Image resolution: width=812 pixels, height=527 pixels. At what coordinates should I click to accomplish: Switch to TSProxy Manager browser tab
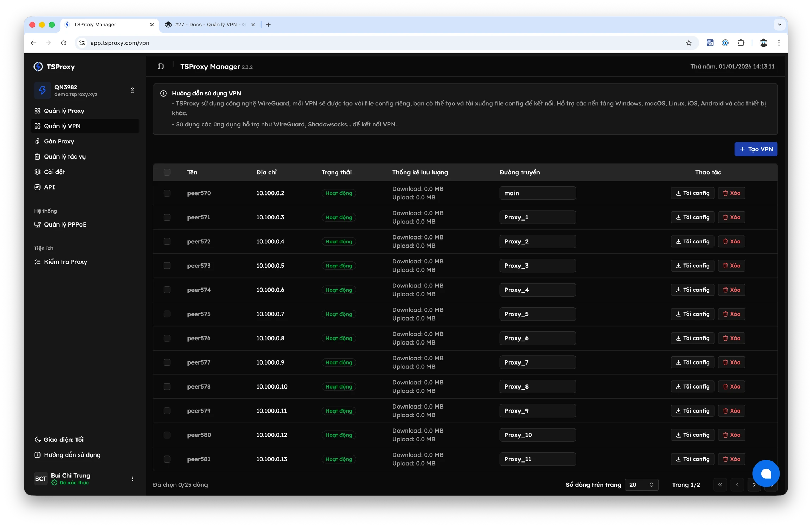point(109,24)
